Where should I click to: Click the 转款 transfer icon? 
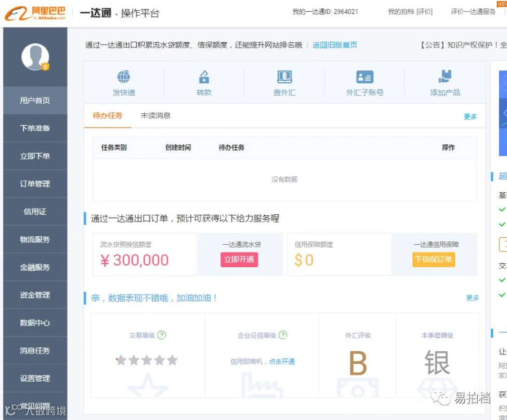204,77
